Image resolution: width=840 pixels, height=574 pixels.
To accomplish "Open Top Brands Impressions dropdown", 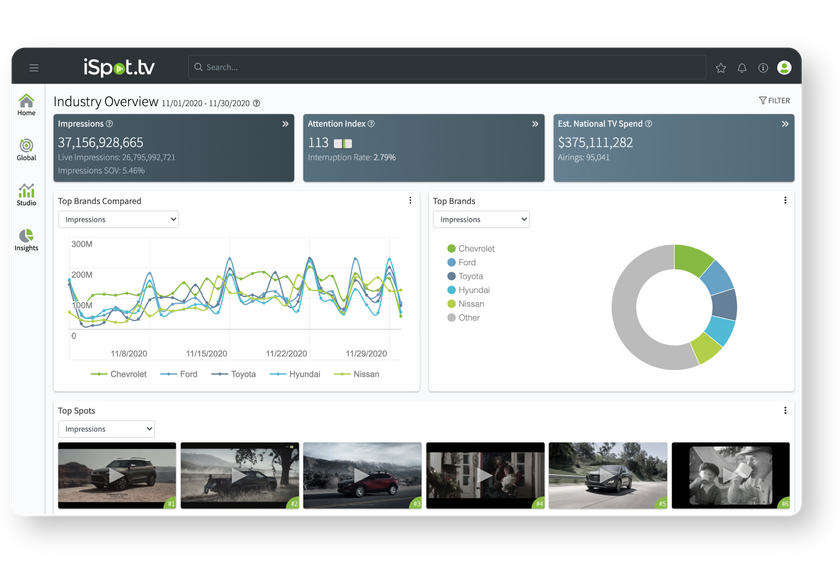I will click(481, 219).
